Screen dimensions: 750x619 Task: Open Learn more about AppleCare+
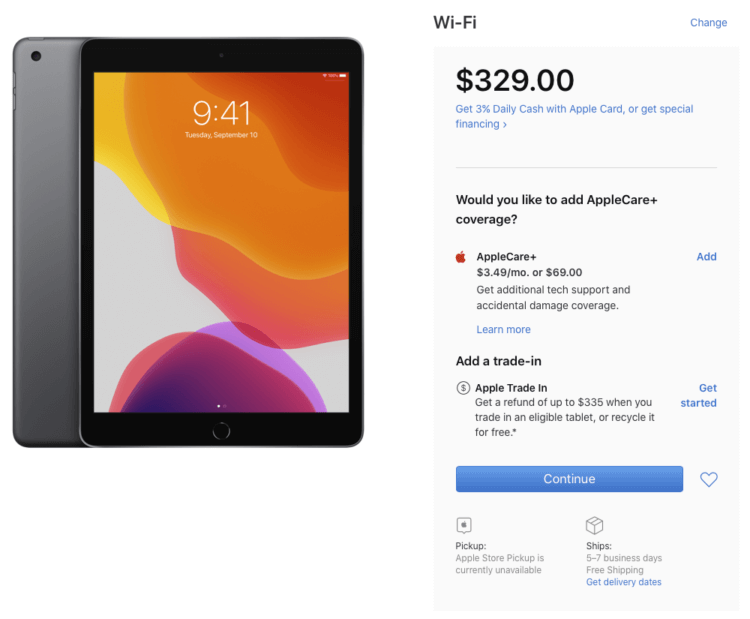pyautogui.click(x=503, y=329)
